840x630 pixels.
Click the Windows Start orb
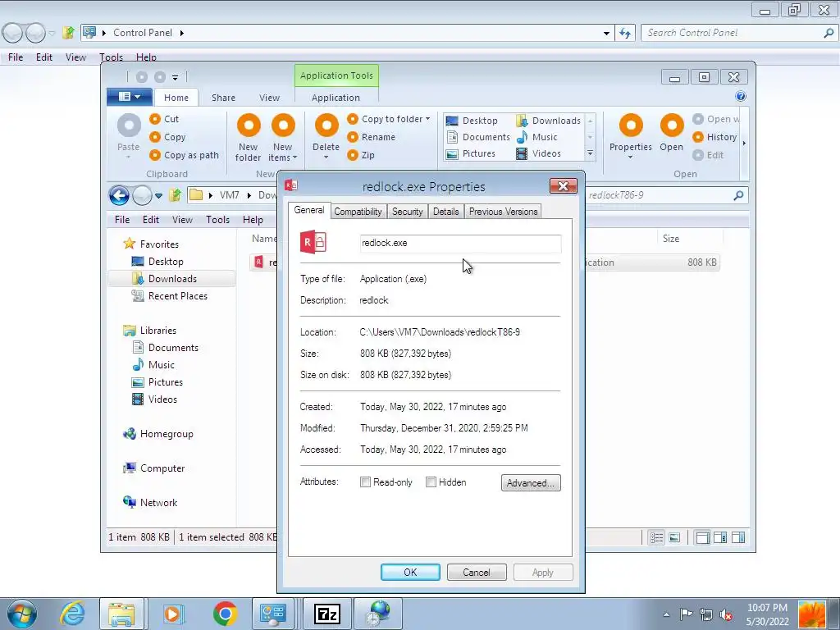pos(22,614)
